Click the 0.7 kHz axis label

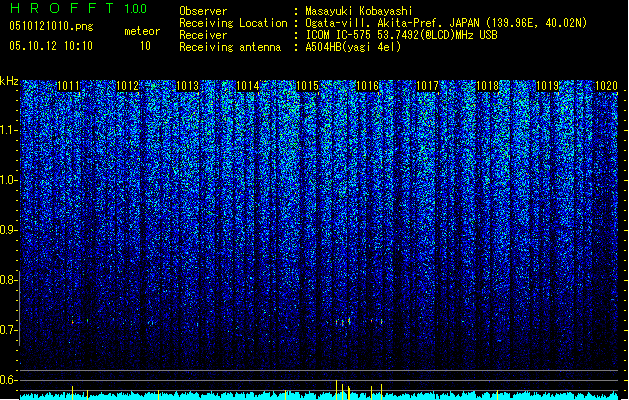[x=8, y=330]
